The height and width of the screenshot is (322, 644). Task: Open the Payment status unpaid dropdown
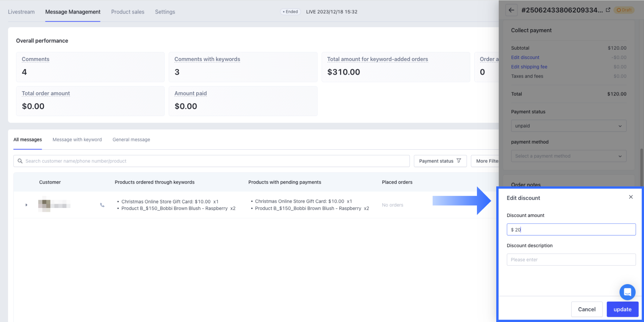(x=568, y=126)
